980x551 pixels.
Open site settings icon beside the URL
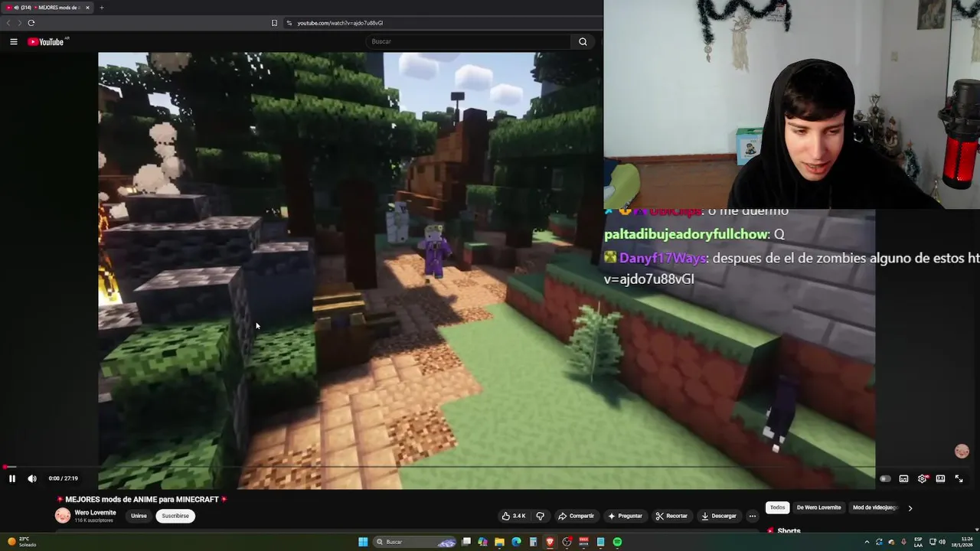click(289, 23)
